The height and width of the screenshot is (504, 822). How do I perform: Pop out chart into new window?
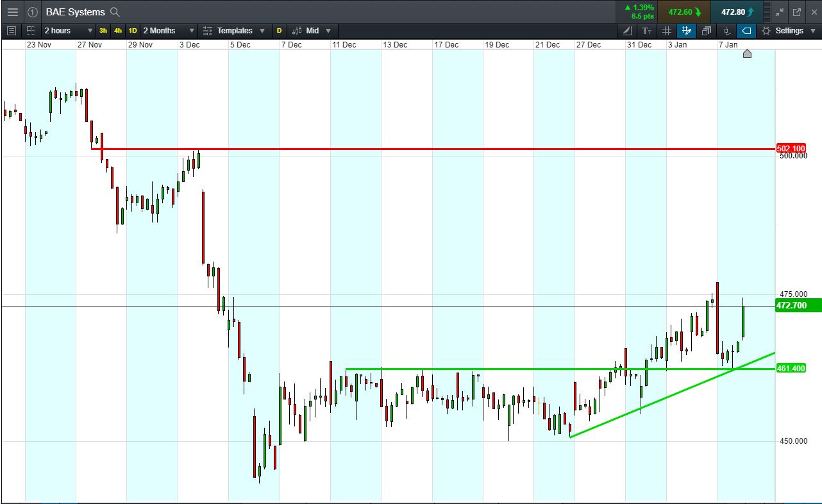797,12
